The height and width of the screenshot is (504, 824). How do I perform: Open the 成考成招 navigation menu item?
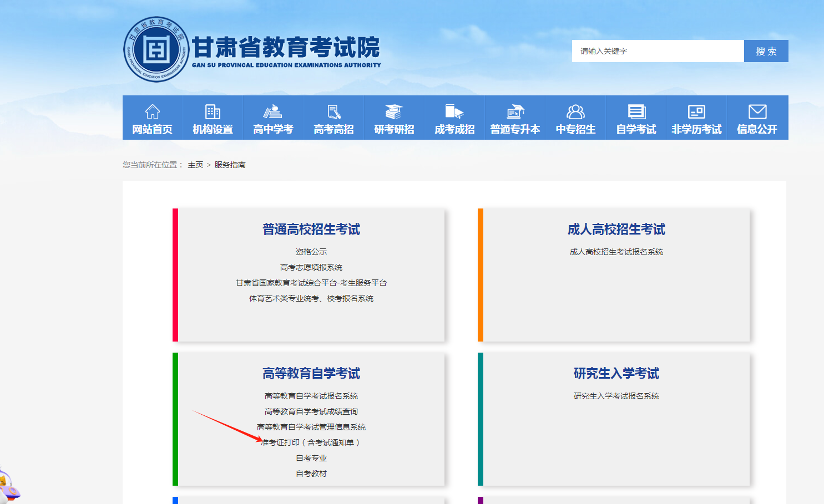click(454, 129)
